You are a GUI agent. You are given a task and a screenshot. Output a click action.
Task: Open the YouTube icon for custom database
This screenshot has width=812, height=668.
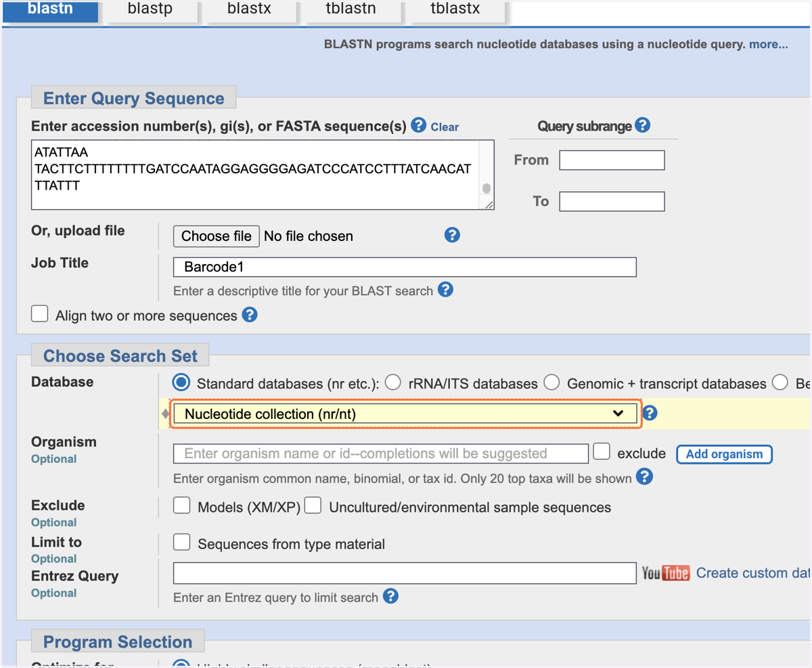pos(666,573)
